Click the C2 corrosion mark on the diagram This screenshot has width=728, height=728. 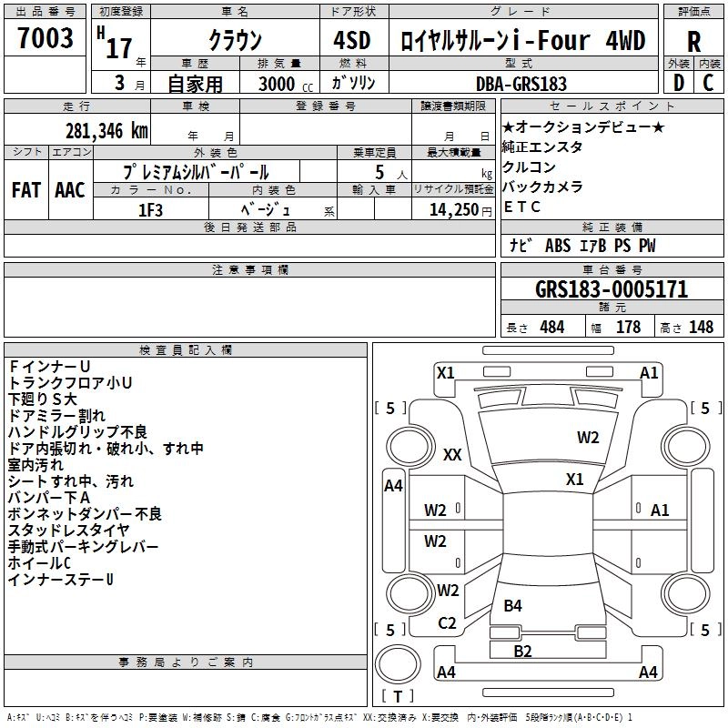[x=447, y=623]
